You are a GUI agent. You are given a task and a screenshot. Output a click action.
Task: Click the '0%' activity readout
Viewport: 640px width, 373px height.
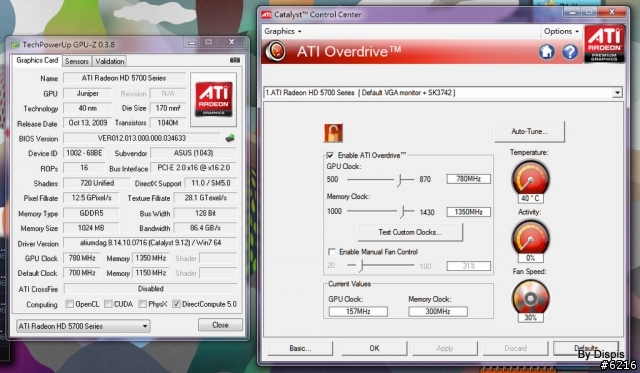[x=530, y=258]
